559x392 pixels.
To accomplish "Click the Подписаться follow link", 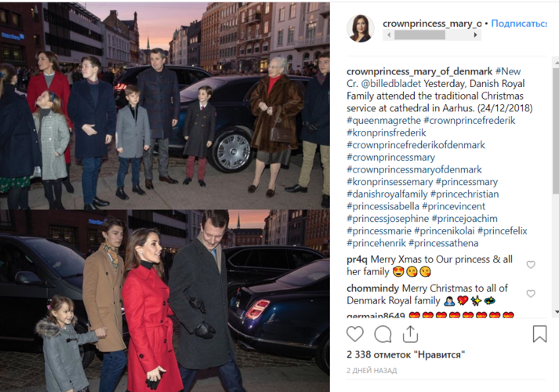I will click(x=519, y=24).
